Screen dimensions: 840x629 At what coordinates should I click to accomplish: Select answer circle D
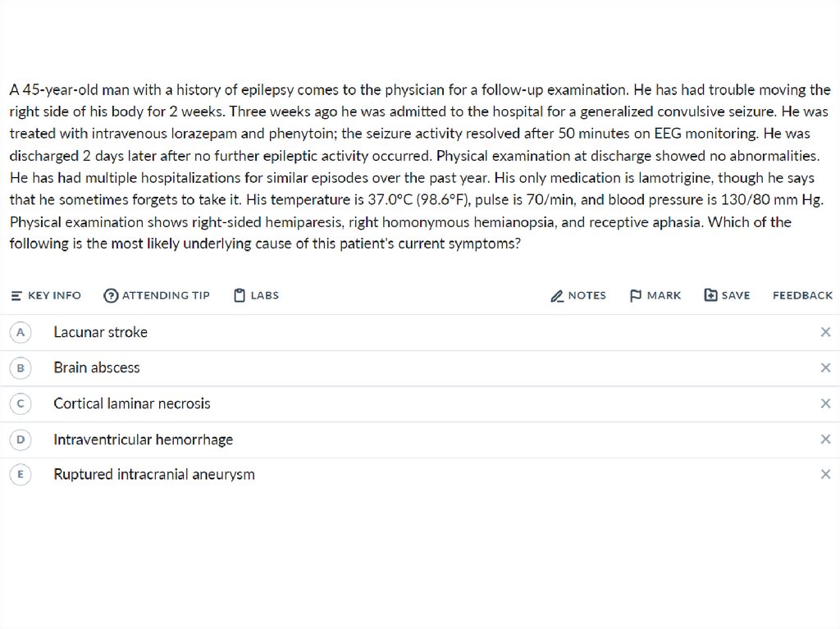[x=21, y=440]
